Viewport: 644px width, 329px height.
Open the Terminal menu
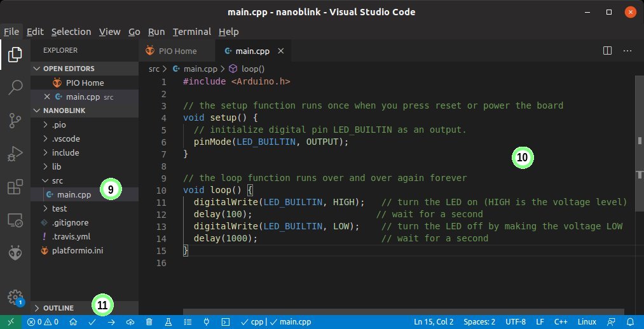[191, 32]
